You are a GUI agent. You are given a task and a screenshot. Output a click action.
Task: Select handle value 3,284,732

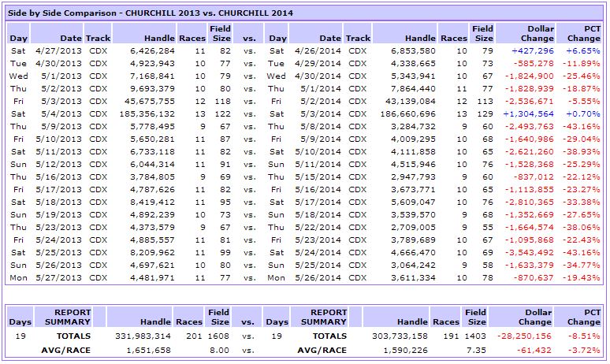point(413,127)
